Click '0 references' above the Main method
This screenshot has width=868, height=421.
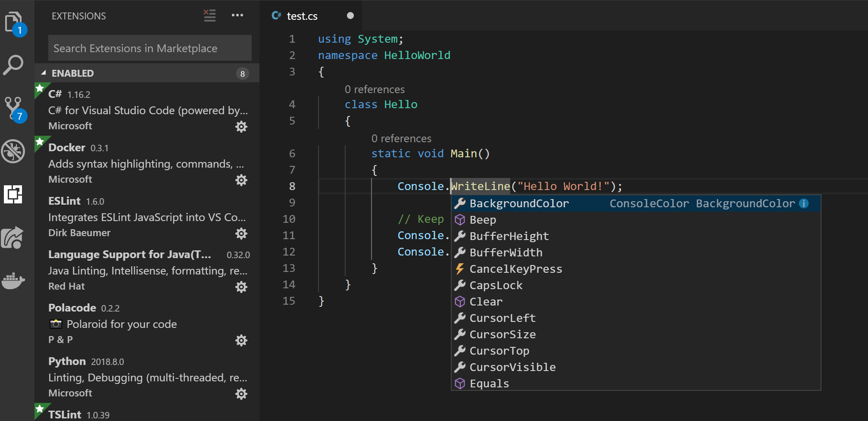[x=401, y=138]
